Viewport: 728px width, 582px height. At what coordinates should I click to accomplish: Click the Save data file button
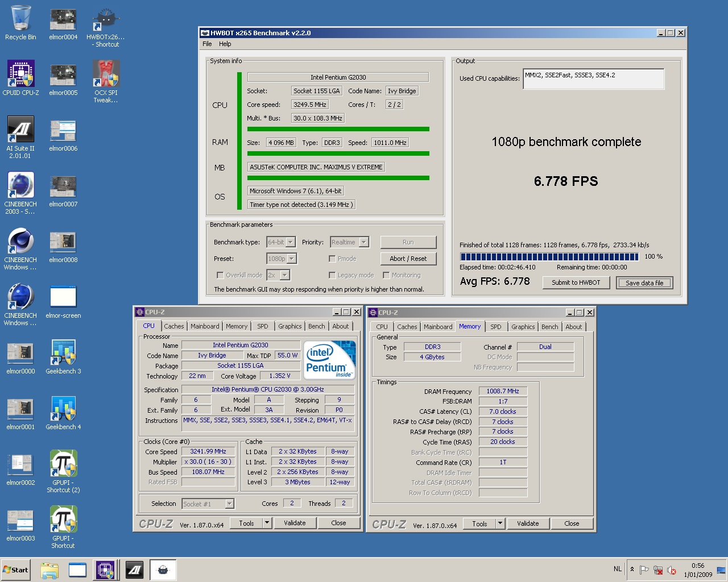click(x=644, y=282)
